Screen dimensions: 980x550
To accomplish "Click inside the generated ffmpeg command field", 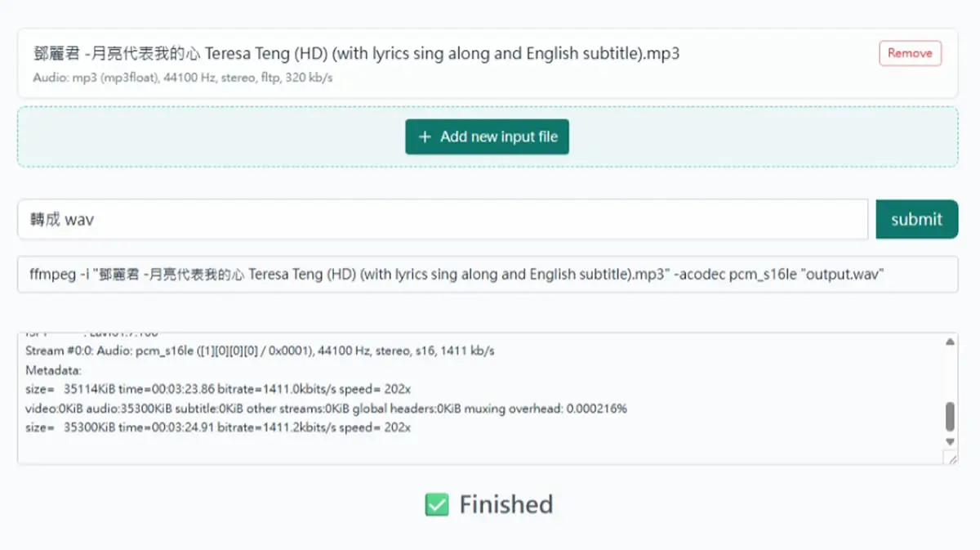I will coord(488,275).
